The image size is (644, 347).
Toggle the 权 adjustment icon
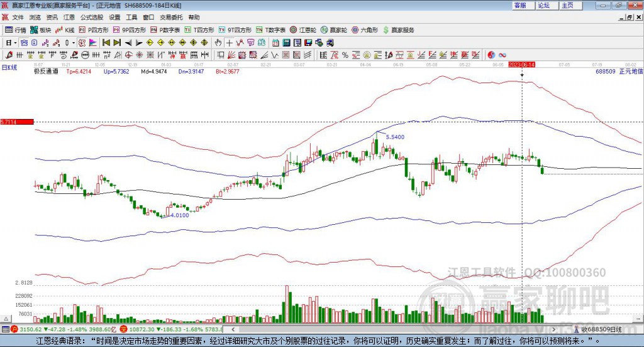(x=82, y=43)
